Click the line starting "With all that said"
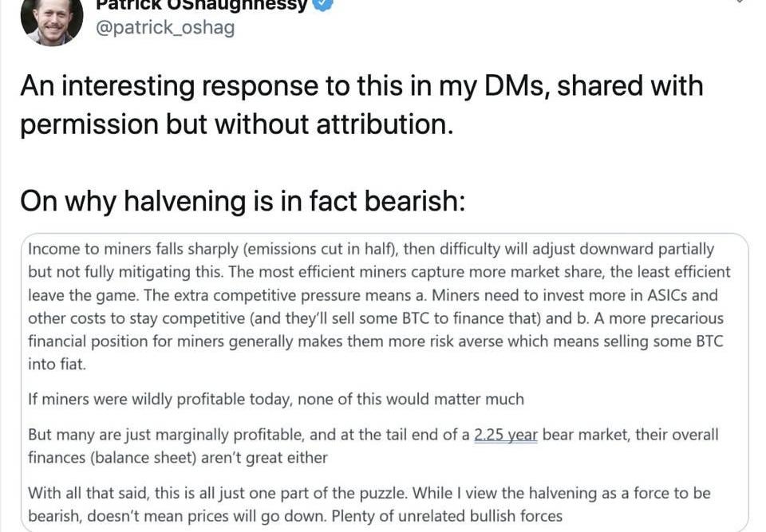The image size is (766, 532). click(x=369, y=493)
